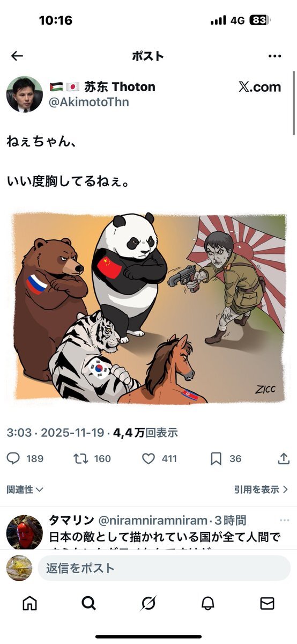Bookmark the post with the bookmark icon
The height and width of the screenshot is (644, 297).
click(x=216, y=458)
